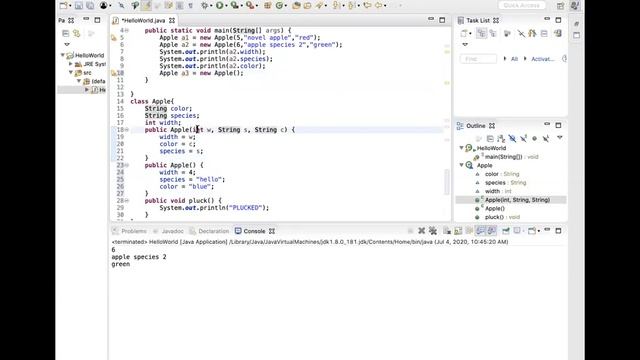Toggle Link with Editor in Package Explorer
640x360 pixels.
pyautogui.click(x=77, y=33)
